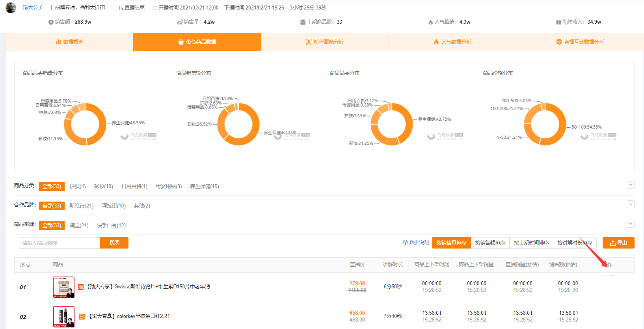Open the 瑜大公子 profile link
The height and width of the screenshot is (329, 644).
pos(33,7)
